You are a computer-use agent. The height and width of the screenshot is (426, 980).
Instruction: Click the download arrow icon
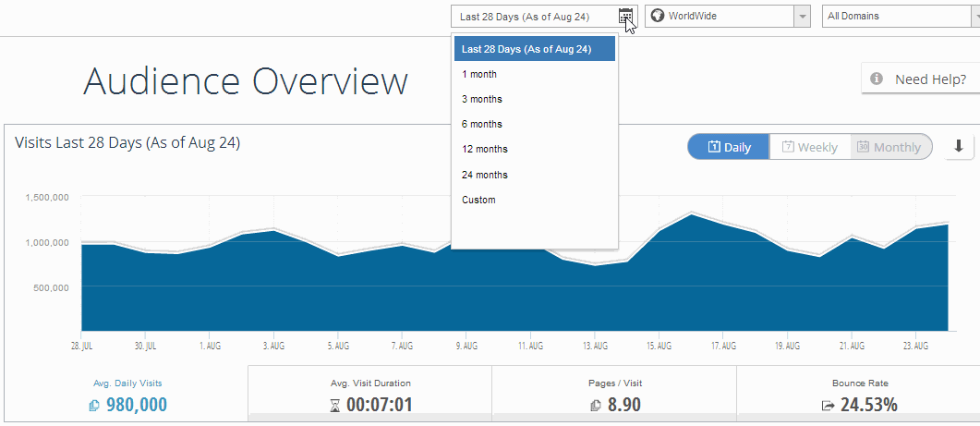tap(959, 146)
